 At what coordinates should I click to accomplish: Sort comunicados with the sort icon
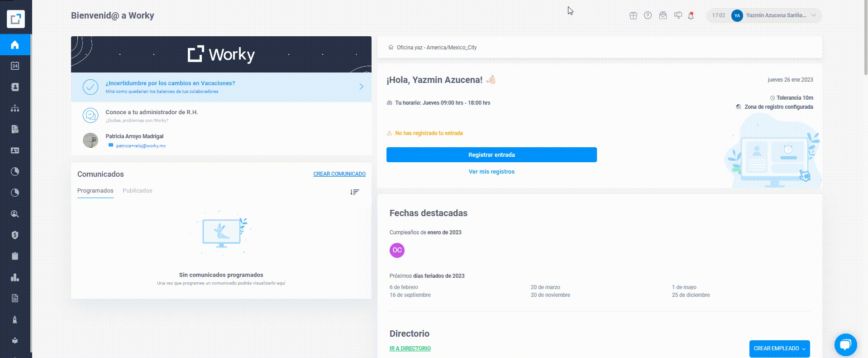354,192
